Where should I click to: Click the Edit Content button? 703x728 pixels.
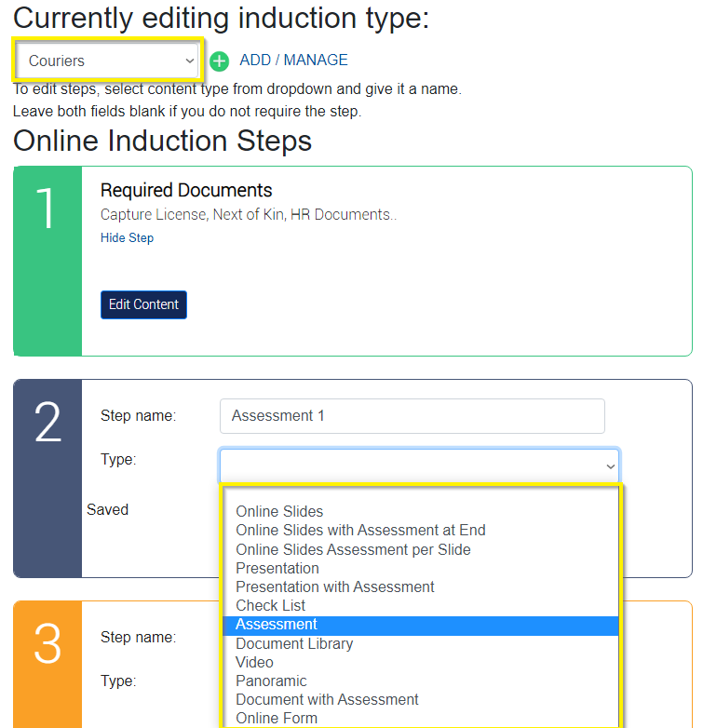143,304
